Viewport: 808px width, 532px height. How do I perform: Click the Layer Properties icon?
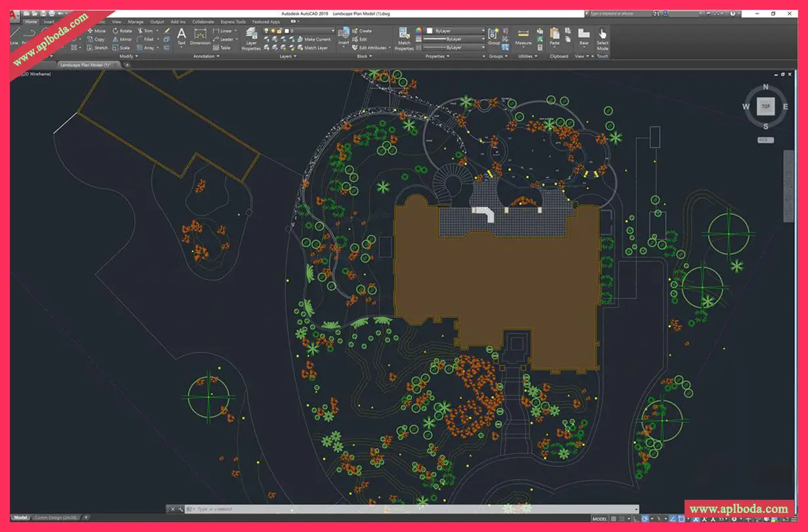[251, 34]
